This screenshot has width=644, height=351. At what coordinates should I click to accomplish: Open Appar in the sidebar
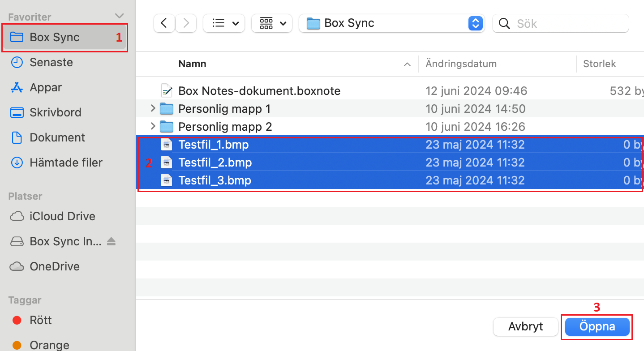pyautogui.click(x=46, y=87)
